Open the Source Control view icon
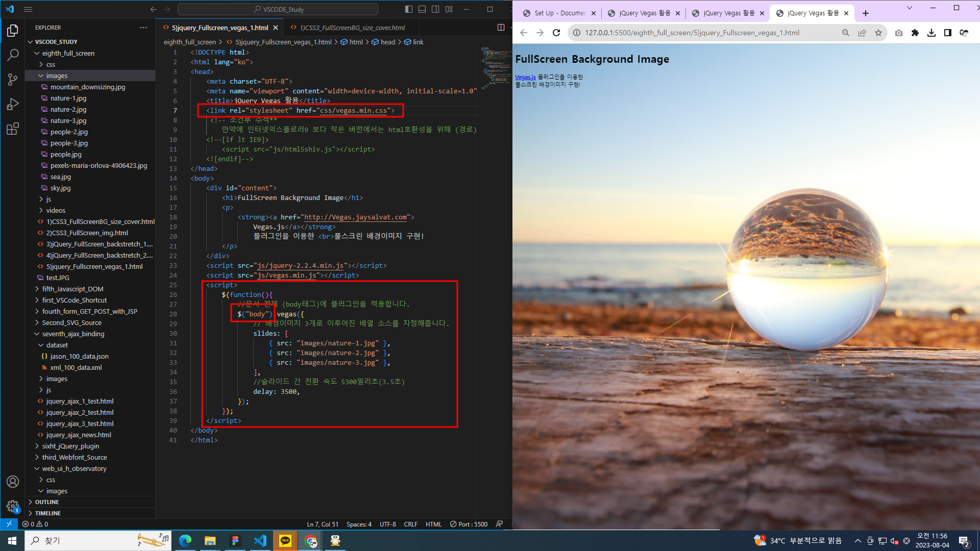Viewport: 980px width, 551px height. (x=13, y=79)
